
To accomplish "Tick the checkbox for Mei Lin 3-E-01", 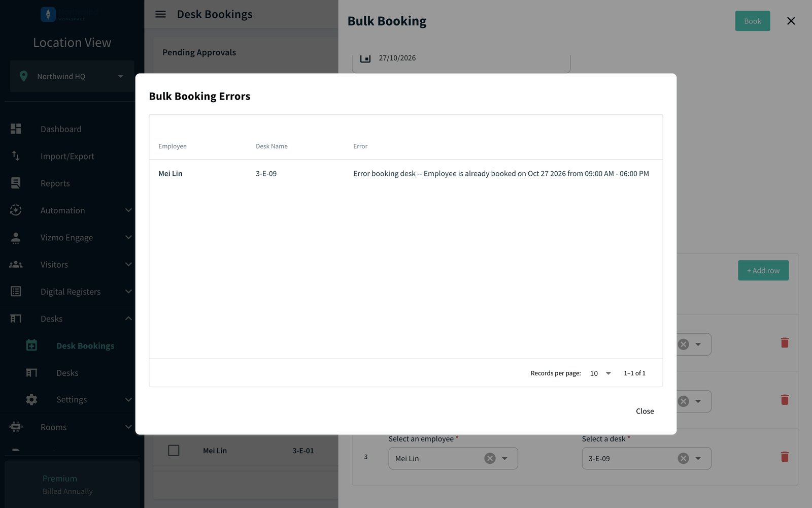I will (x=174, y=451).
